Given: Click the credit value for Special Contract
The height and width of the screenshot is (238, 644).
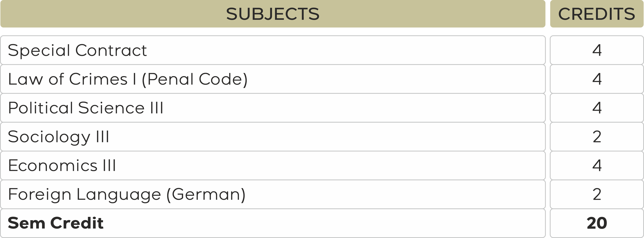Looking at the screenshot, I should [x=597, y=50].
